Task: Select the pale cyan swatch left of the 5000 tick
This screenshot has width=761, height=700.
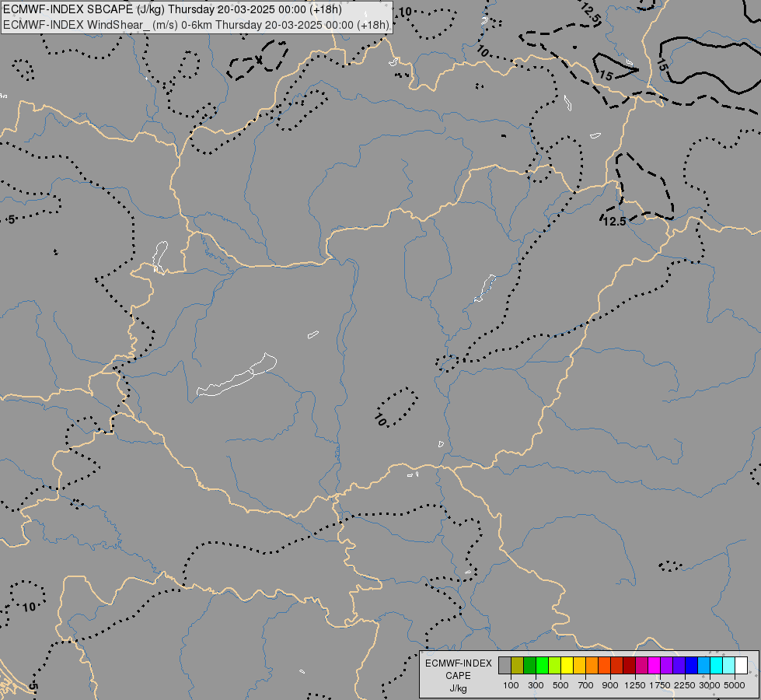Action: point(729,666)
